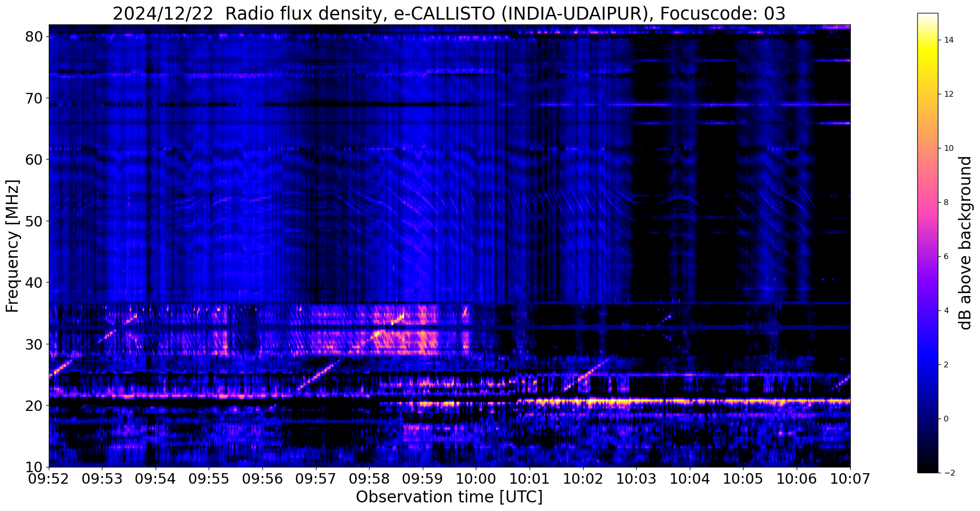Click the "Observation time [UTC]" axis label
This screenshot has width=980, height=511.
click(x=449, y=497)
